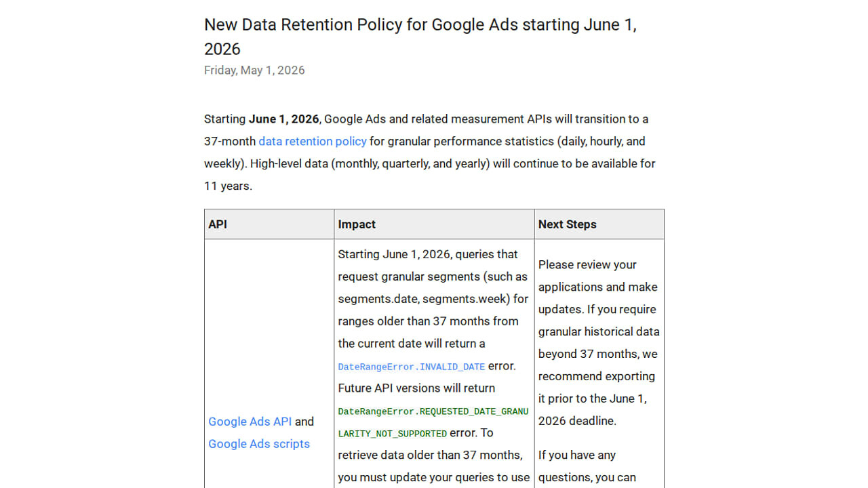Click the text 'Future API versions will return'
This screenshot has width=868, height=488.
click(416, 388)
